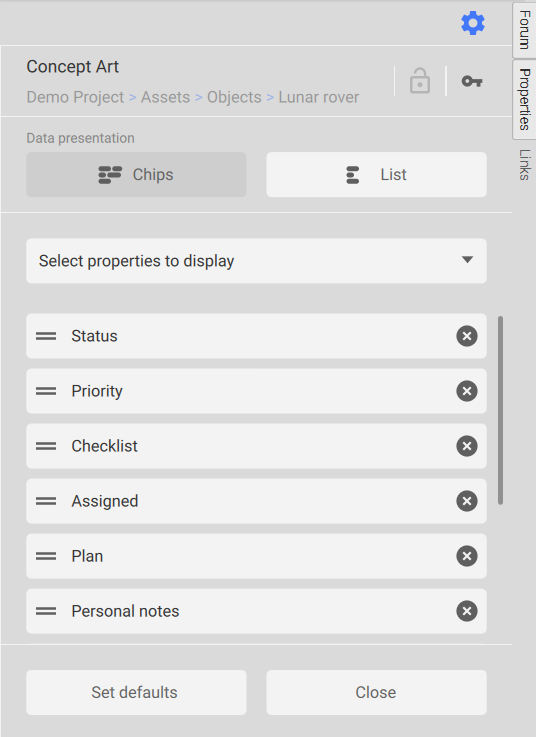Click the Close button
Viewport: 536px width, 737px height.
(x=377, y=692)
